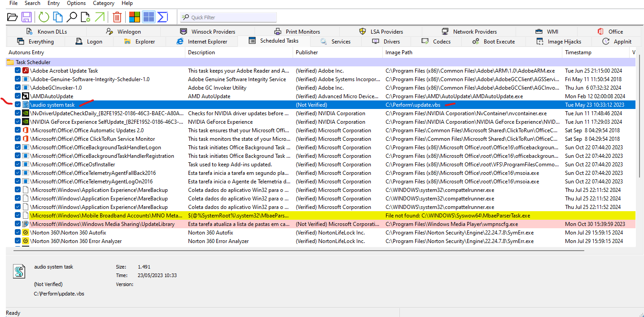Switch to the Services tab
Screen dimensions: 644x317
tap(335, 42)
